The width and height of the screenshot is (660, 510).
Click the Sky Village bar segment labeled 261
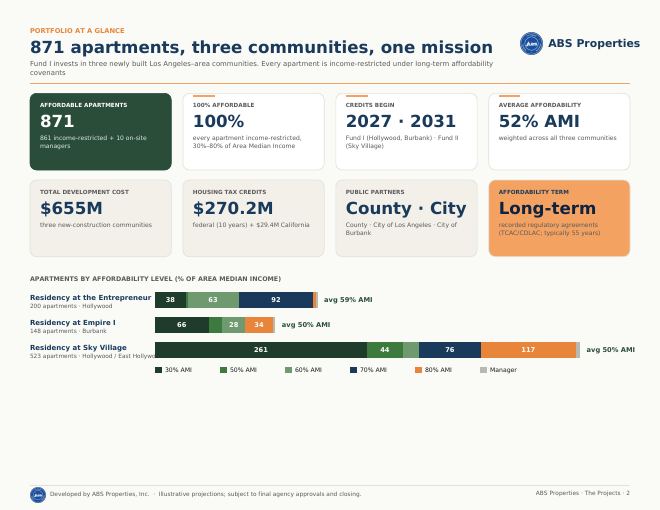pyautogui.click(x=261, y=350)
